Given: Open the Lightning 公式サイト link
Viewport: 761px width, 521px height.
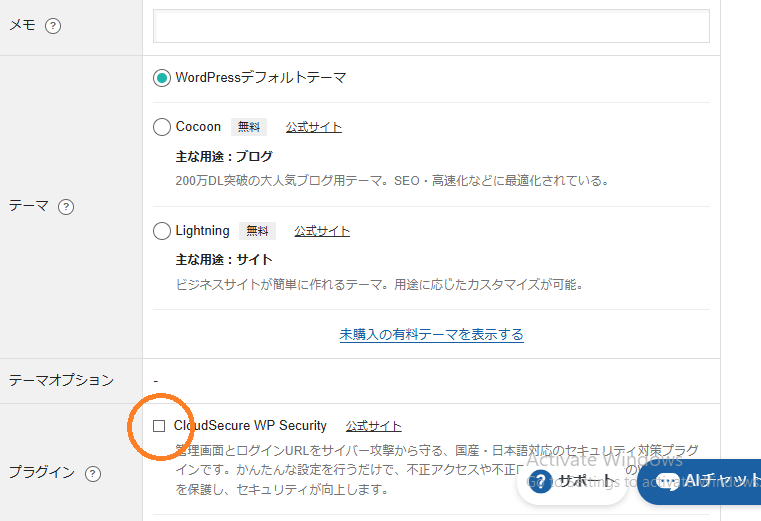Looking at the screenshot, I should coord(322,231).
